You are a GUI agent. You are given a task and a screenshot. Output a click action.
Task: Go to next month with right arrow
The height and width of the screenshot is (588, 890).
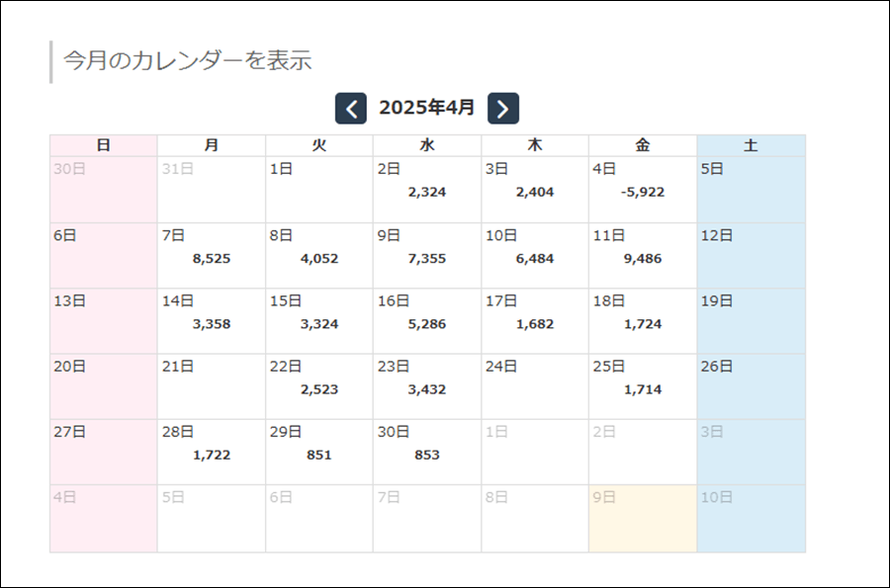502,109
